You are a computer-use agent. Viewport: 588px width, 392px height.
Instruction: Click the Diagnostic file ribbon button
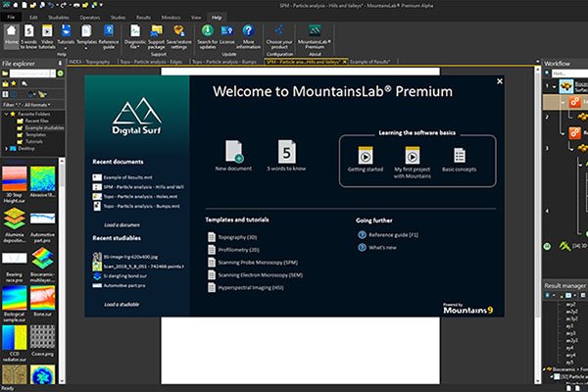point(135,36)
